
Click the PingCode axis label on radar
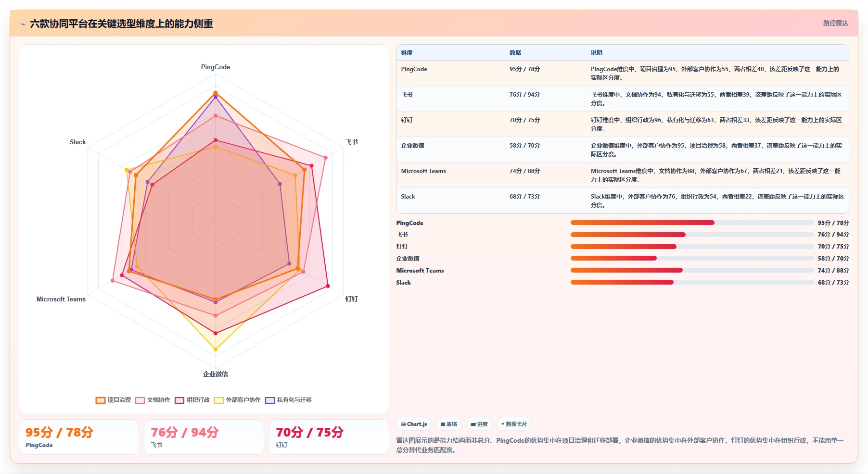[x=216, y=67]
